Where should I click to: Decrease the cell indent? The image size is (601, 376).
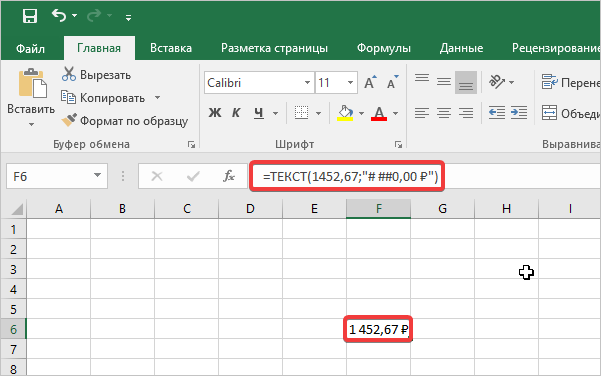pos(497,113)
